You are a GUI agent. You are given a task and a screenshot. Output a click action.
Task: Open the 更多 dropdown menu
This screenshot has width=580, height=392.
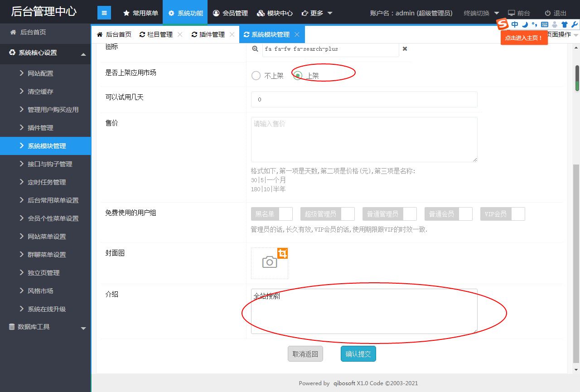click(x=317, y=13)
